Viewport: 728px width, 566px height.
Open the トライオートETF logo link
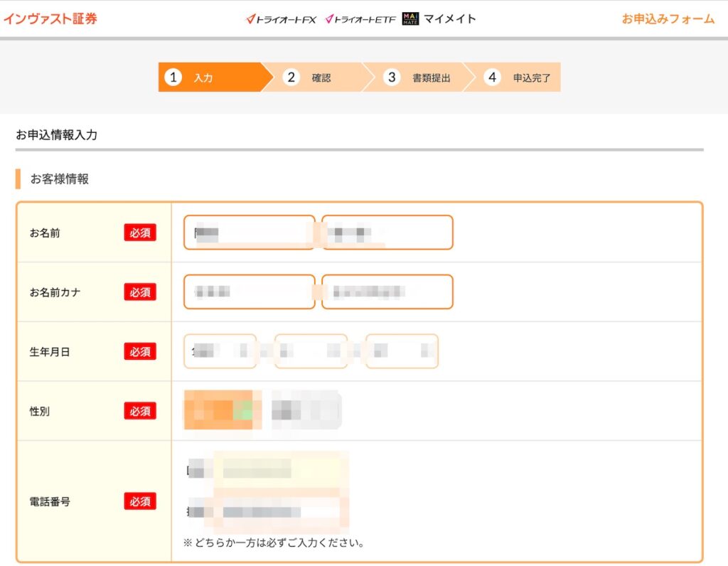[360, 19]
